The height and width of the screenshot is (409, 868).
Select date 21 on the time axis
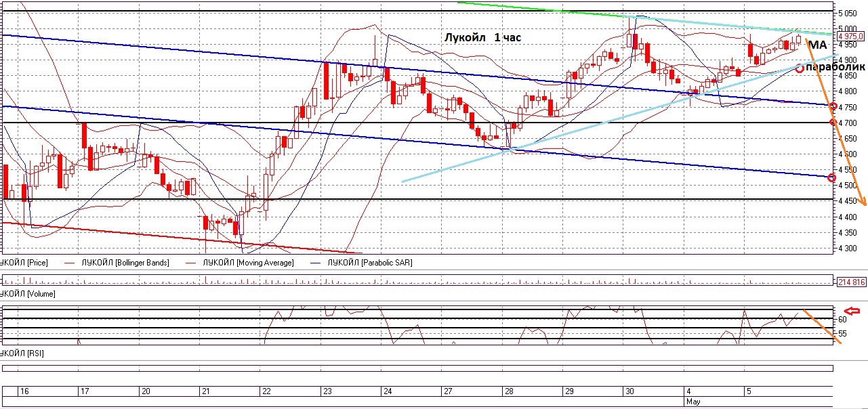point(205,391)
